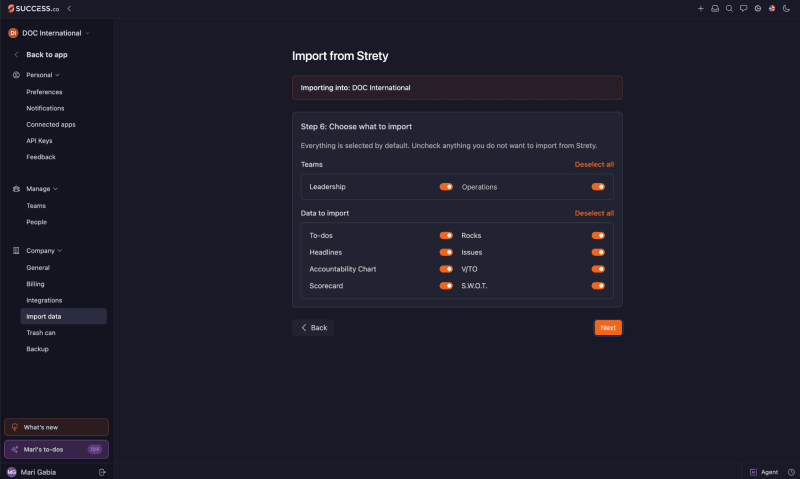
Task: Log out using the exit icon
Action: click(102, 472)
